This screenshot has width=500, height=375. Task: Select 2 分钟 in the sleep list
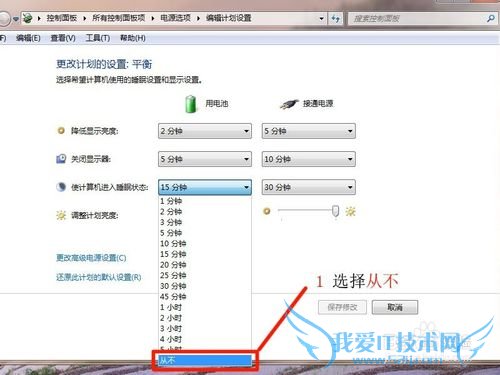pos(205,212)
